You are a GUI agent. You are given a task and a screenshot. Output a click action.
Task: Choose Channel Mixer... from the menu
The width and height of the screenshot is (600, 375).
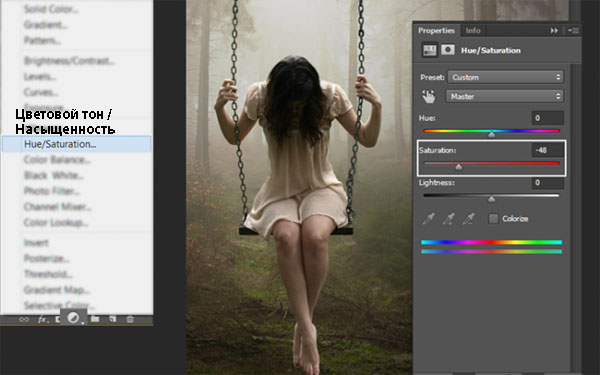57,207
